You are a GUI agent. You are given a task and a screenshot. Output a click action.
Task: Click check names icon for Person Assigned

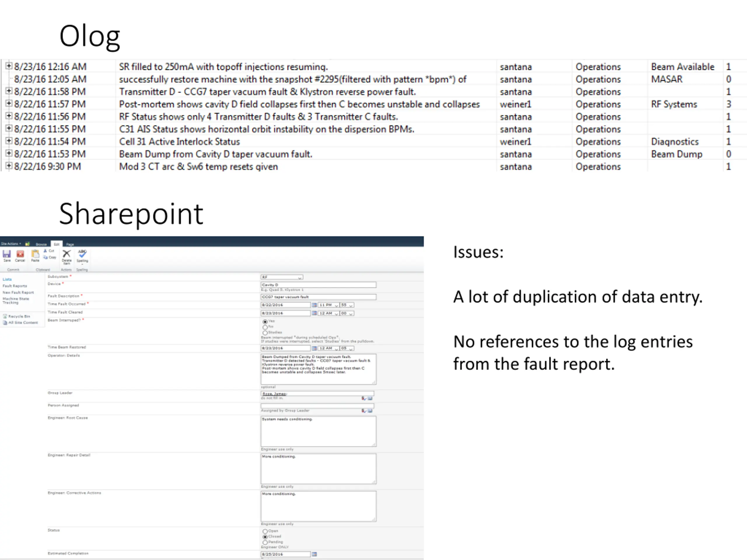click(364, 411)
